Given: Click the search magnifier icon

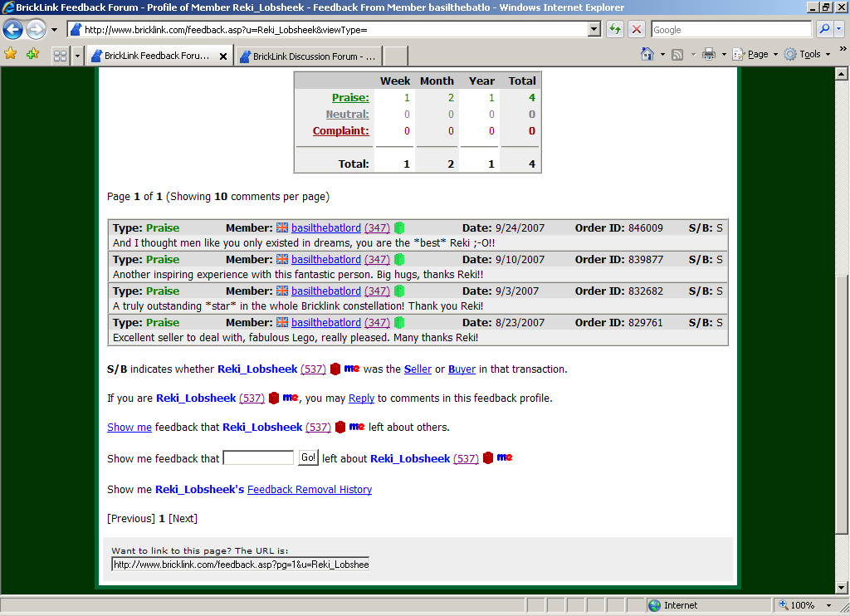Looking at the screenshot, I should tap(824, 29).
